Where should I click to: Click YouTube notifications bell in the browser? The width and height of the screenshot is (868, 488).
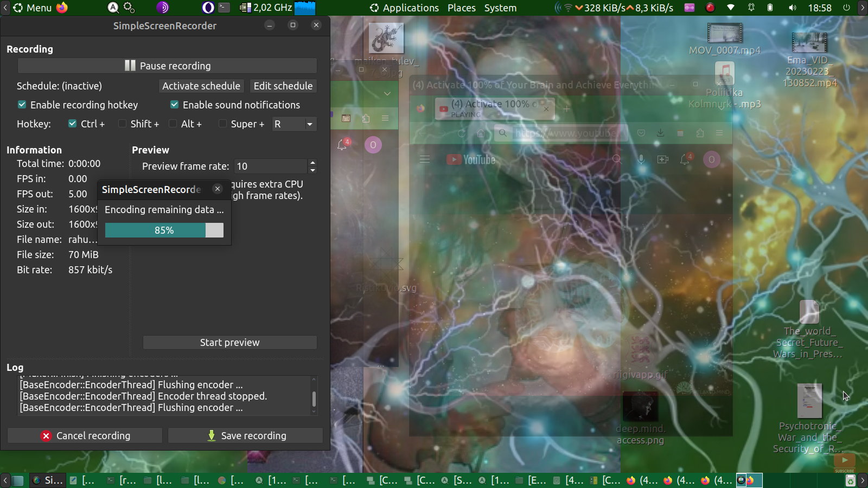[686, 159]
